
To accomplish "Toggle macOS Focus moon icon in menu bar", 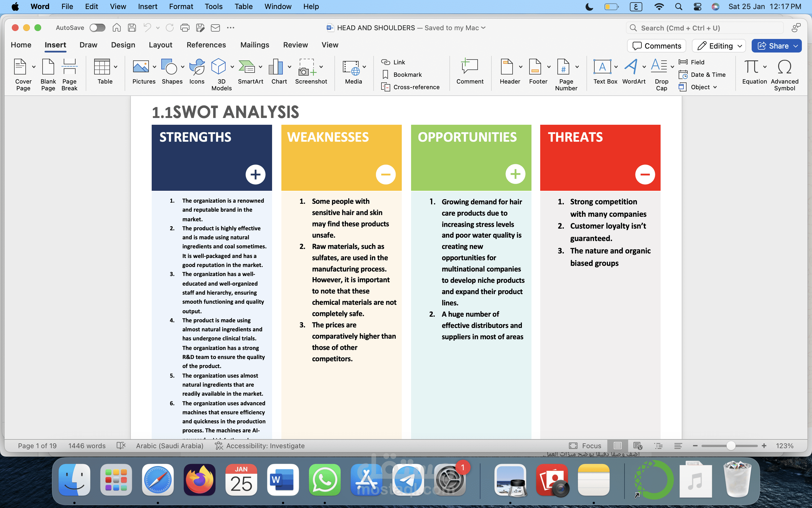I will [589, 7].
